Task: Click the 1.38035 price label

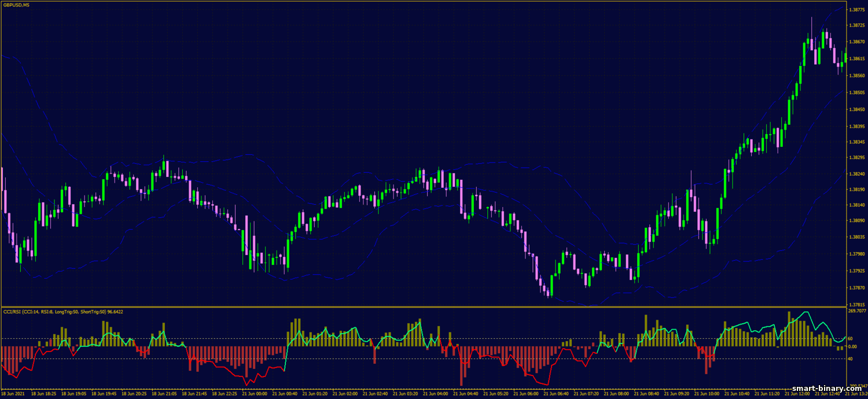Action: pyautogui.click(x=856, y=237)
